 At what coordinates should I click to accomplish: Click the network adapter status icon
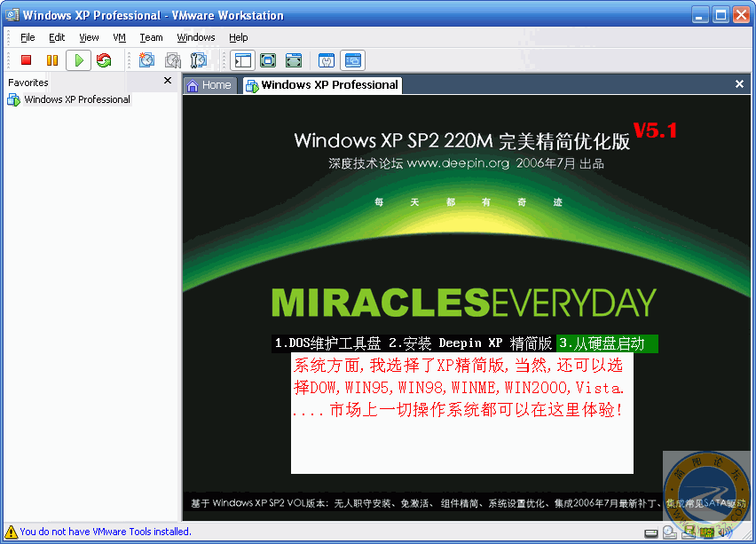pos(707,532)
